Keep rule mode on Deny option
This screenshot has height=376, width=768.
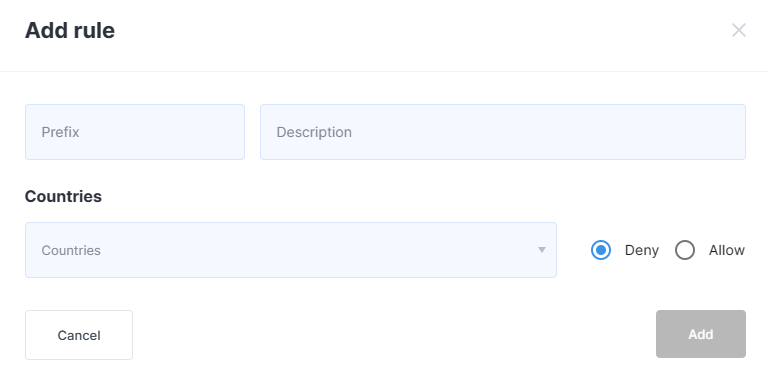(600, 250)
